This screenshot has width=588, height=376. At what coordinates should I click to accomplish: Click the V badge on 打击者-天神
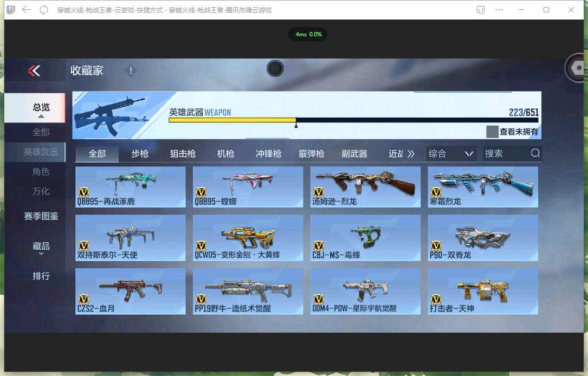tap(436, 299)
